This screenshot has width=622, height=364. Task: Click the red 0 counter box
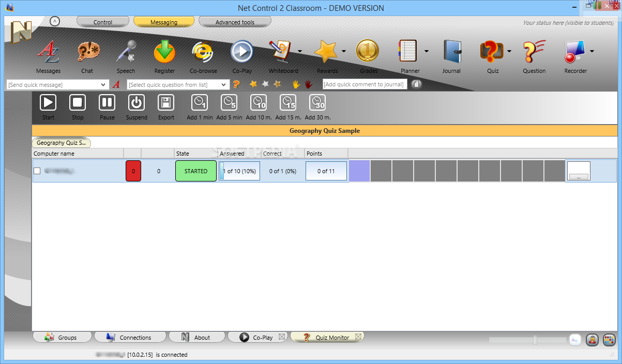[133, 171]
